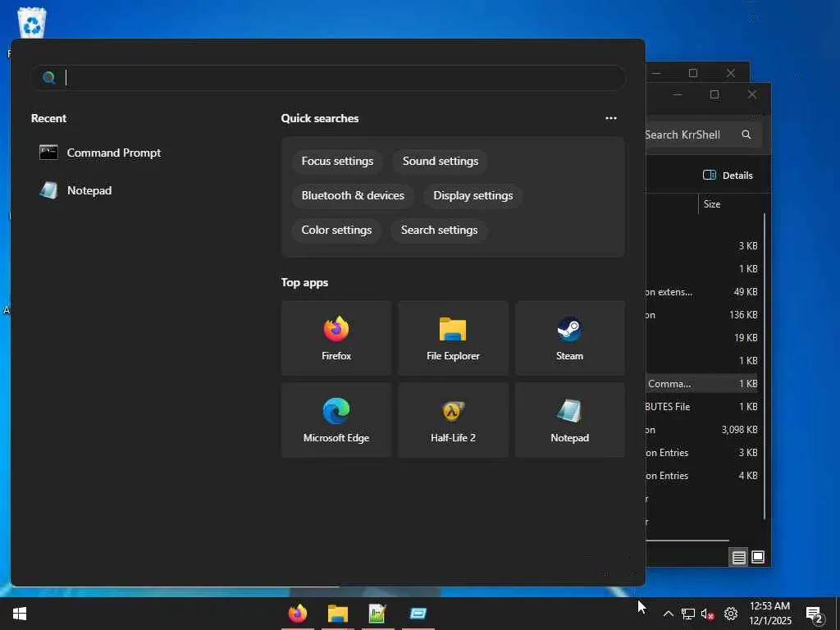Image resolution: width=840 pixels, height=630 pixels.
Task: Switch Explorer to large thumbnails view
Action: [x=758, y=557]
